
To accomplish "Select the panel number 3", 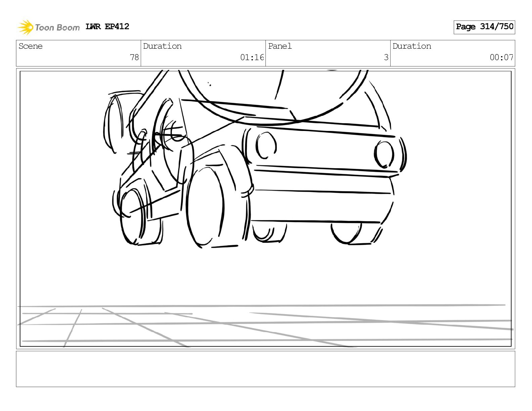I will (386, 57).
